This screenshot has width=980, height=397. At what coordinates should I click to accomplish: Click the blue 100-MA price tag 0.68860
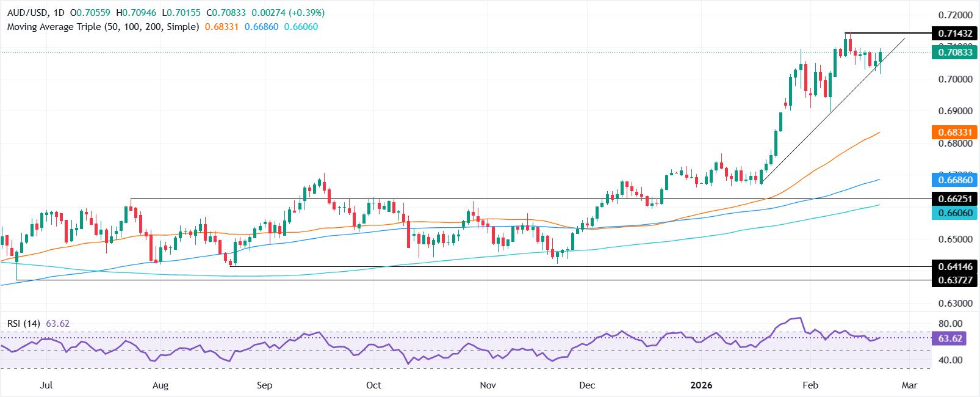tap(954, 180)
